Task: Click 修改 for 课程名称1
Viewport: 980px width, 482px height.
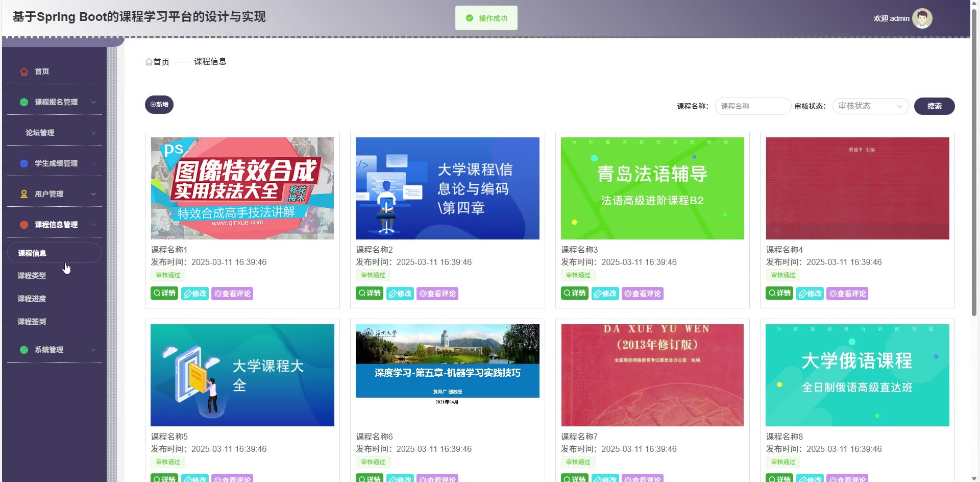Action: pyautogui.click(x=195, y=294)
